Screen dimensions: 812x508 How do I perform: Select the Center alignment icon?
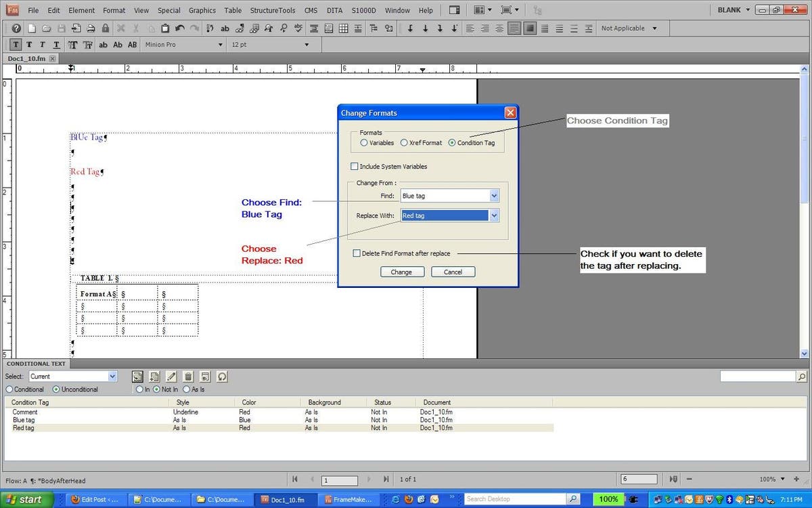(487, 28)
